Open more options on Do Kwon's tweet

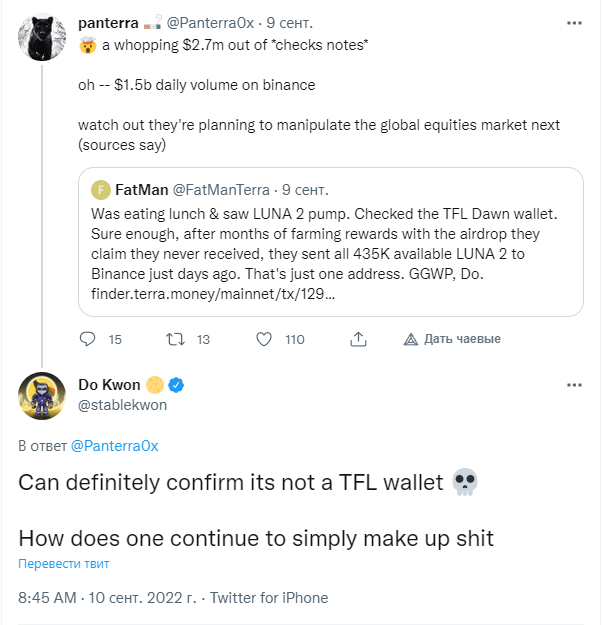tap(574, 385)
